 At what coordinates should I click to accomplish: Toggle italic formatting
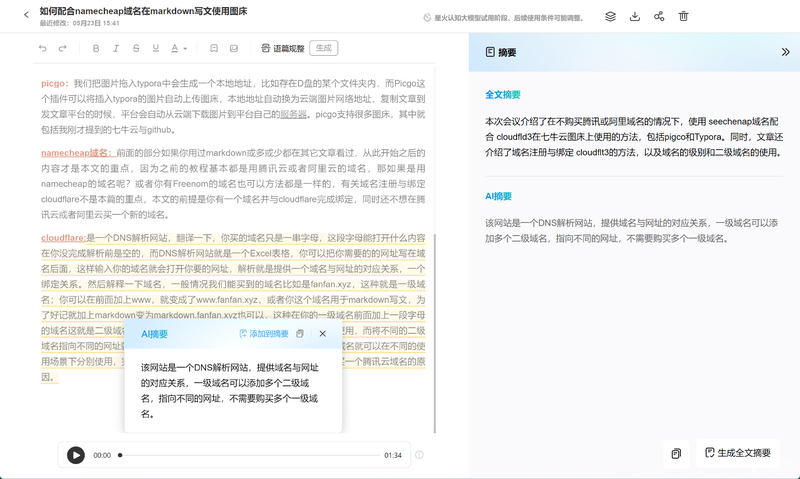click(x=116, y=48)
